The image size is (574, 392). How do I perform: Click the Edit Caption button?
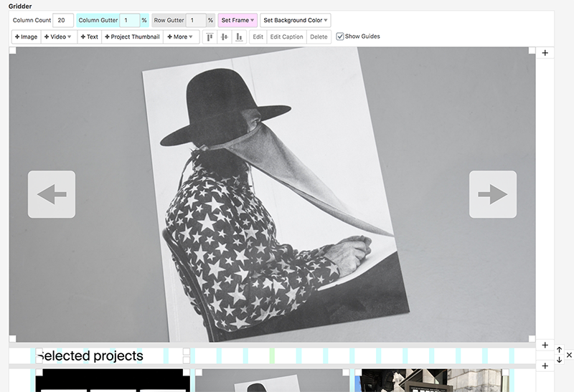click(x=286, y=37)
